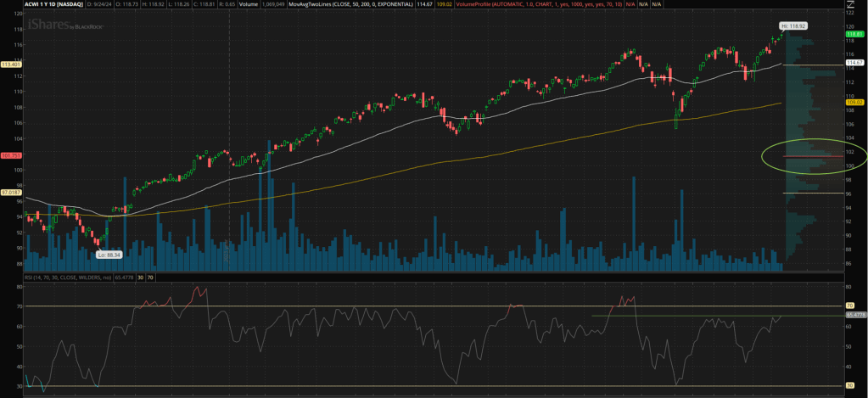Image resolution: width=868 pixels, height=398 pixels.
Task: Click the Lo: 88.34 price bubble
Action: click(109, 255)
